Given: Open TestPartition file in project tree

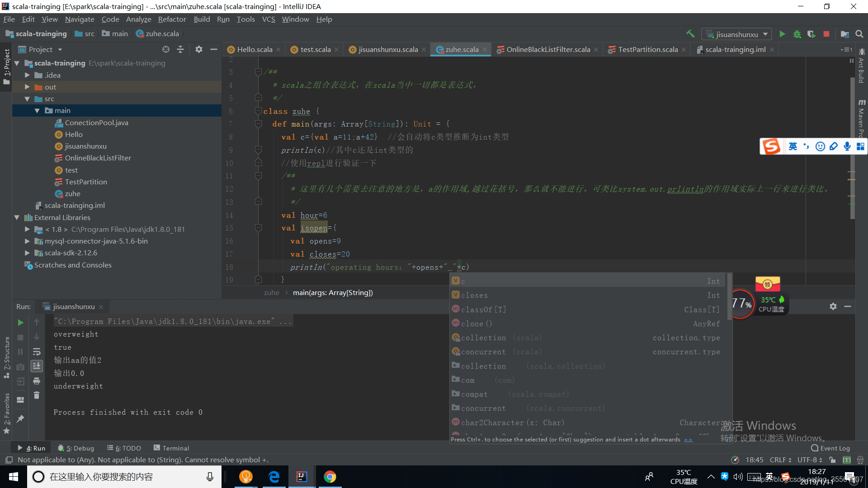Looking at the screenshot, I should click(86, 182).
